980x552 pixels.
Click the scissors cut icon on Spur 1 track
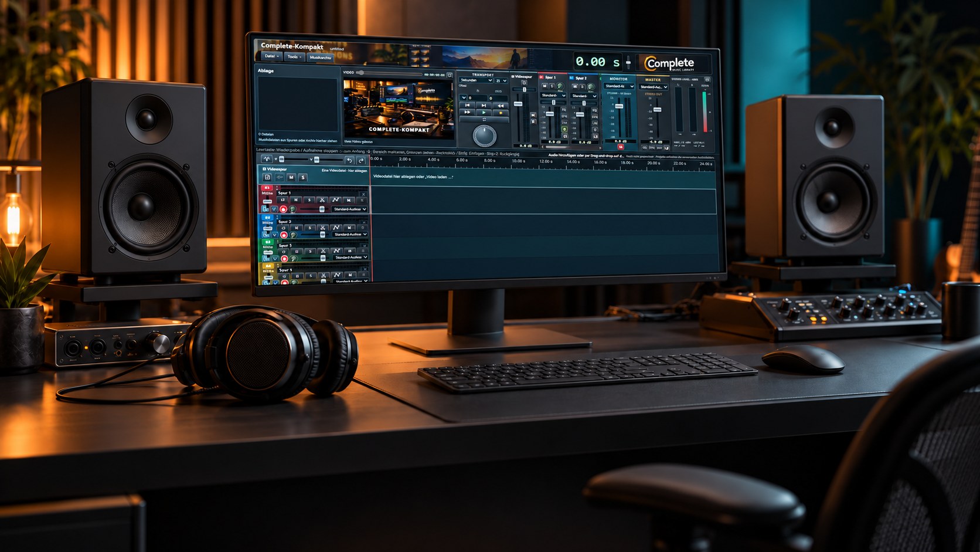[x=322, y=200]
